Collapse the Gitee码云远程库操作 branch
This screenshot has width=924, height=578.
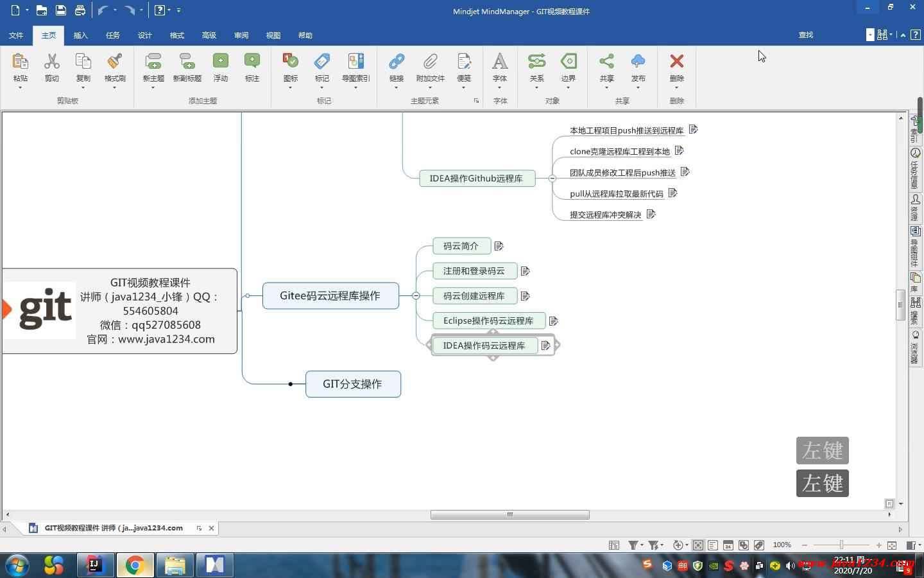pos(416,295)
